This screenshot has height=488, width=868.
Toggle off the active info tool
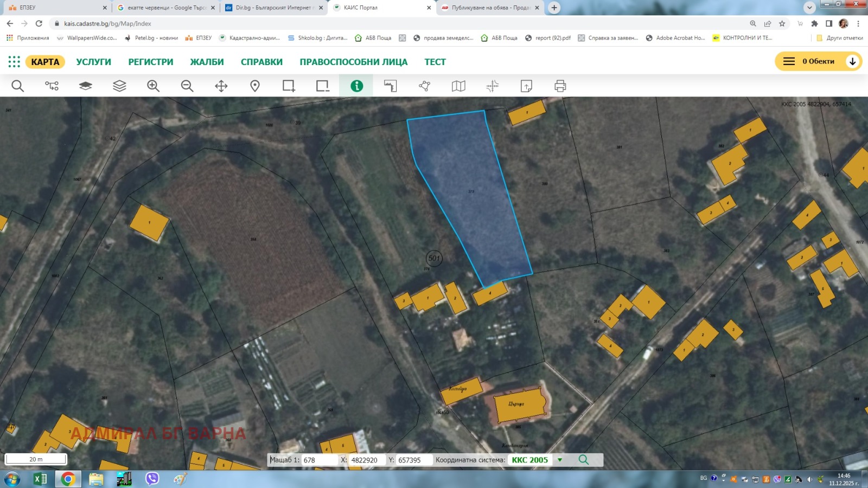(356, 85)
